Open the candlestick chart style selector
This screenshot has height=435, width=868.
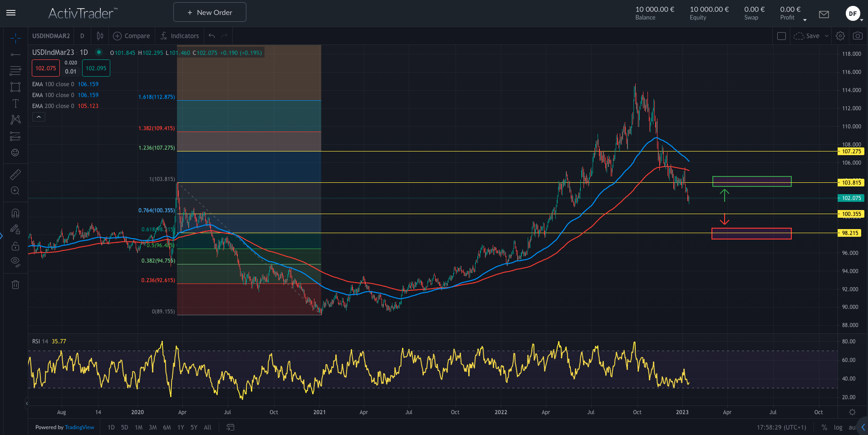pyautogui.click(x=100, y=36)
